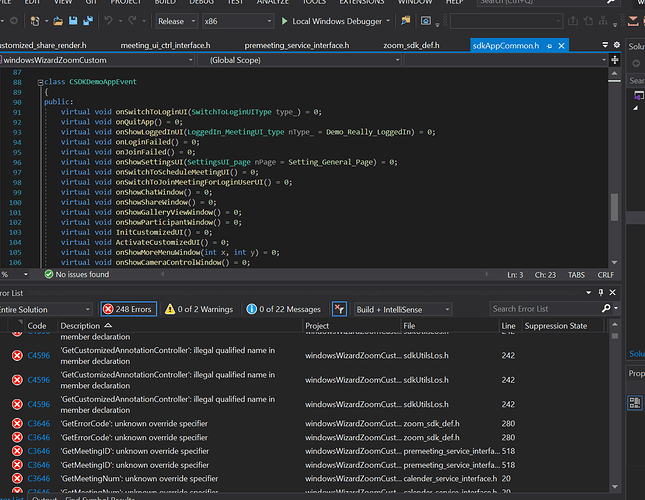The width and height of the screenshot is (645, 500).
Task: Click the green No issues found checkmark
Action: click(48, 274)
